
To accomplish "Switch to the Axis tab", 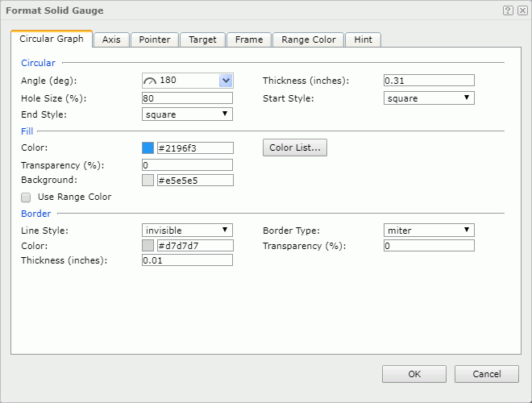I will (x=111, y=39).
